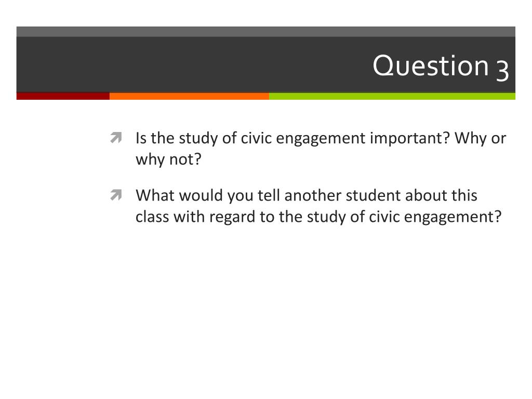Click the word 'engagement?' ending second bullet
Screen dimensions: 532x399
click(453, 217)
